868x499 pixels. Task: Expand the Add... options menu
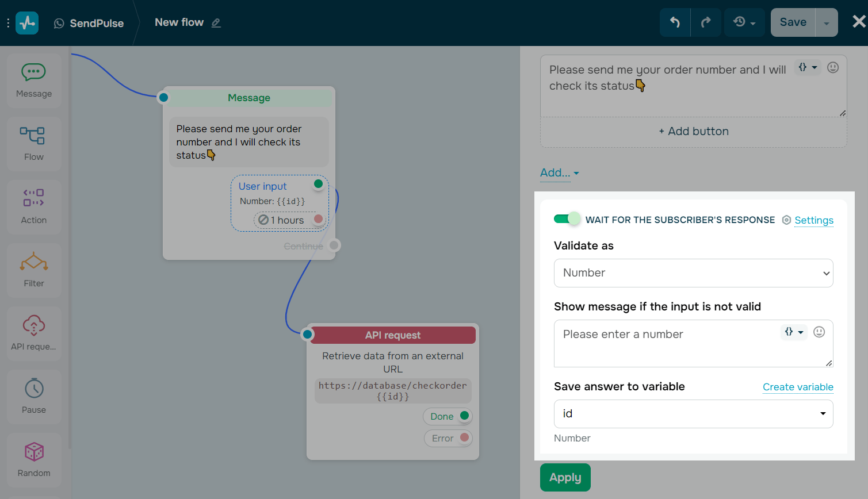pyautogui.click(x=557, y=172)
